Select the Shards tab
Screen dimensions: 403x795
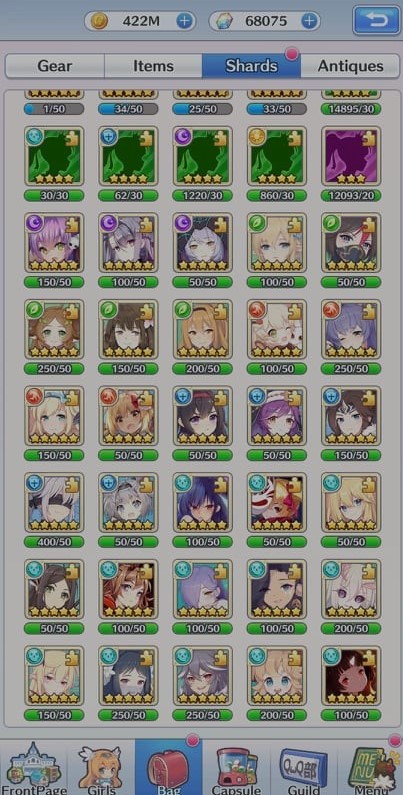tap(251, 66)
